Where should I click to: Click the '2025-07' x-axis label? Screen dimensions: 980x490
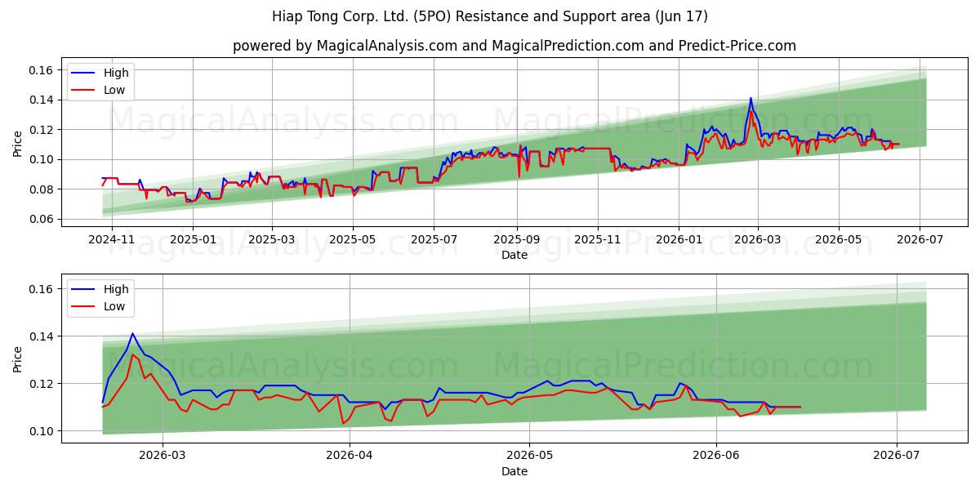point(433,240)
